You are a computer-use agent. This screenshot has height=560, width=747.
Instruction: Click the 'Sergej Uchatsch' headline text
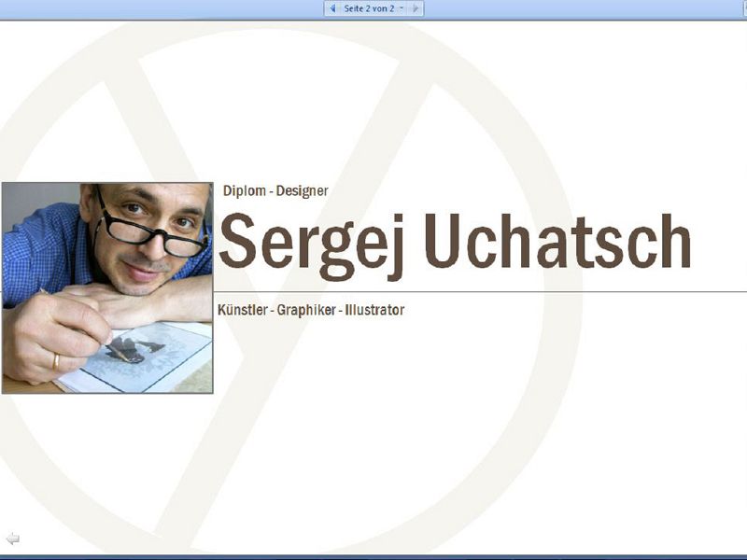454,245
